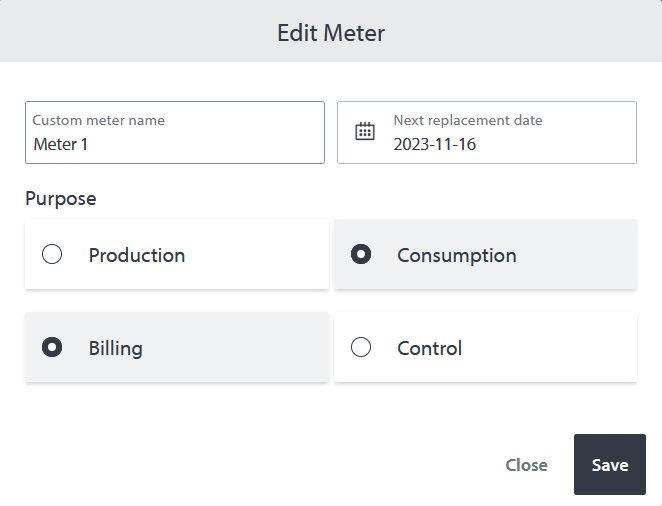The height and width of the screenshot is (506, 662).
Task: Click the 'Custom meter name' floating label
Action: [98, 120]
